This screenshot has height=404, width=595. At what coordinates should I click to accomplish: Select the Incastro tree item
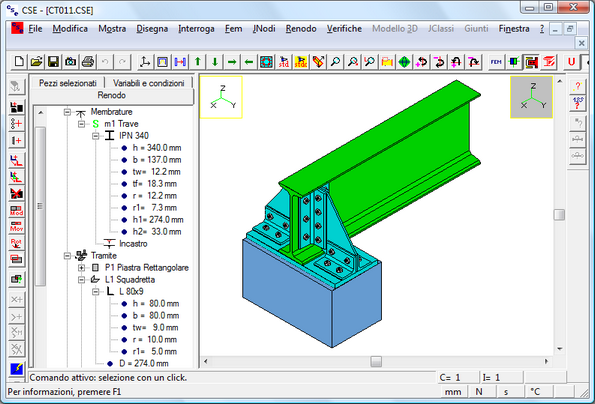[x=133, y=244]
